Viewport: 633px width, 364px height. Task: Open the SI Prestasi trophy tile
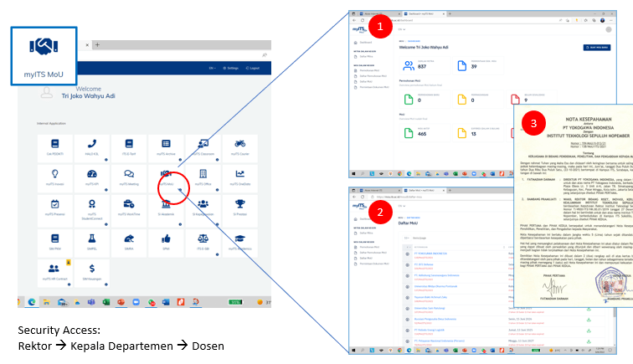pos(239,207)
